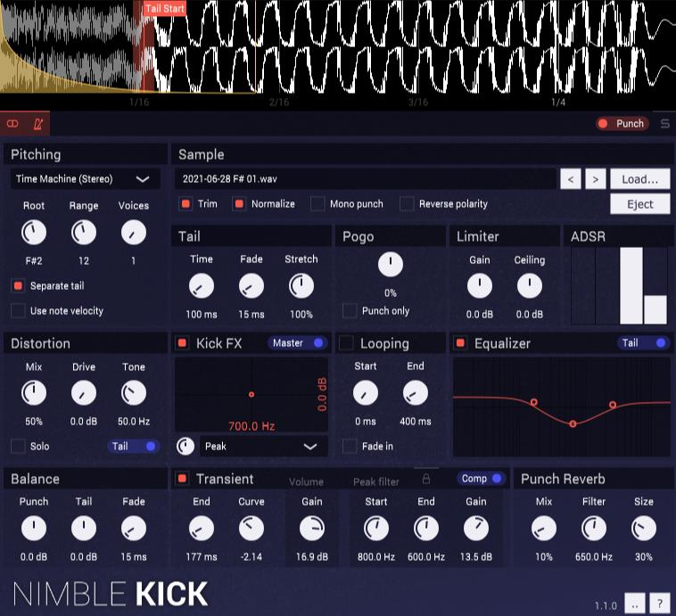Open help with the ? button
The image size is (676, 616).
(660, 603)
